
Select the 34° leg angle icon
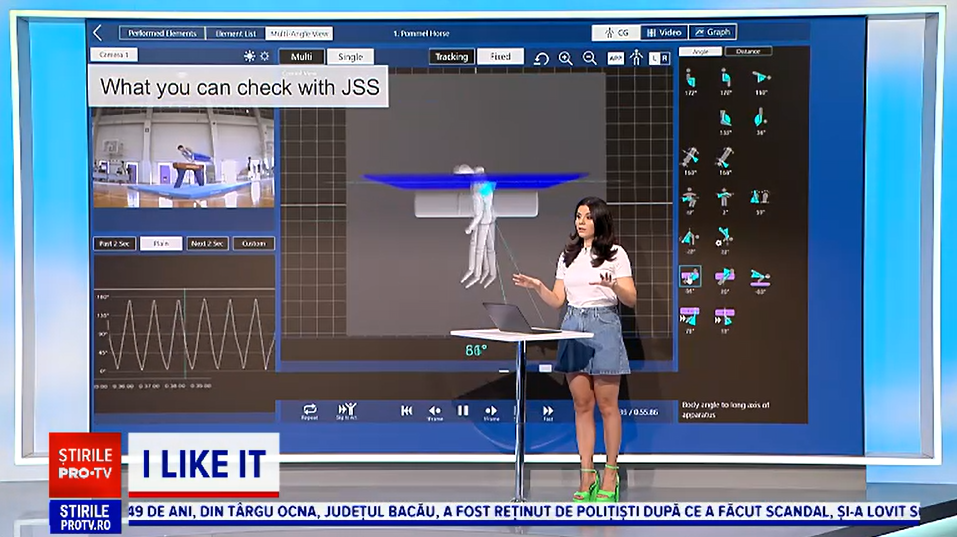[x=760, y=121]
